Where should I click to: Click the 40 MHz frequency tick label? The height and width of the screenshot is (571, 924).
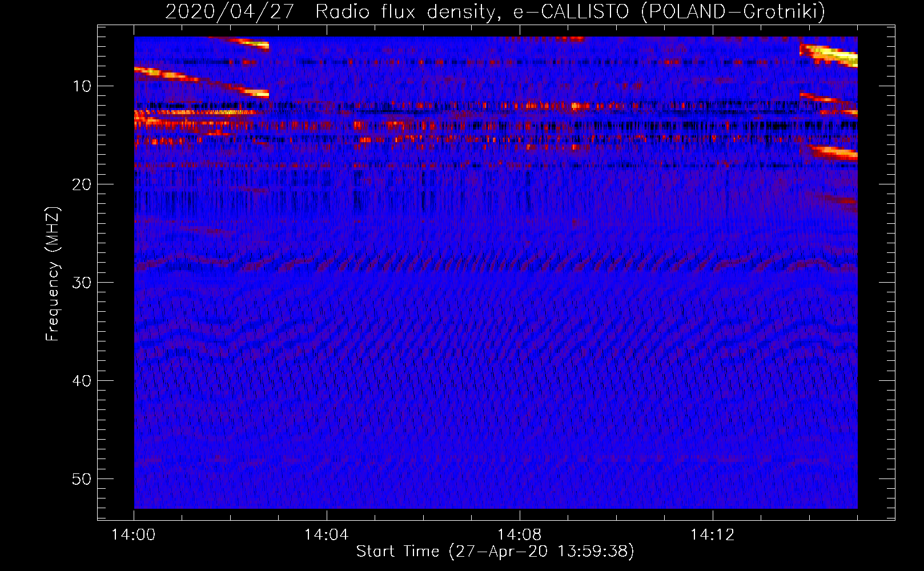pyautogui.click(x=82, y=381)
